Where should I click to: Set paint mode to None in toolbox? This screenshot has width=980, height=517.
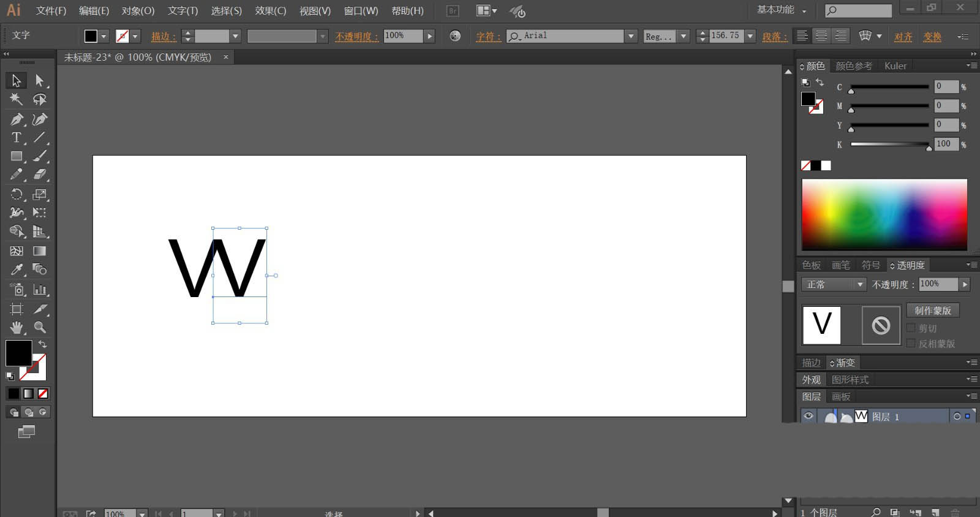(x=43, y=393)
